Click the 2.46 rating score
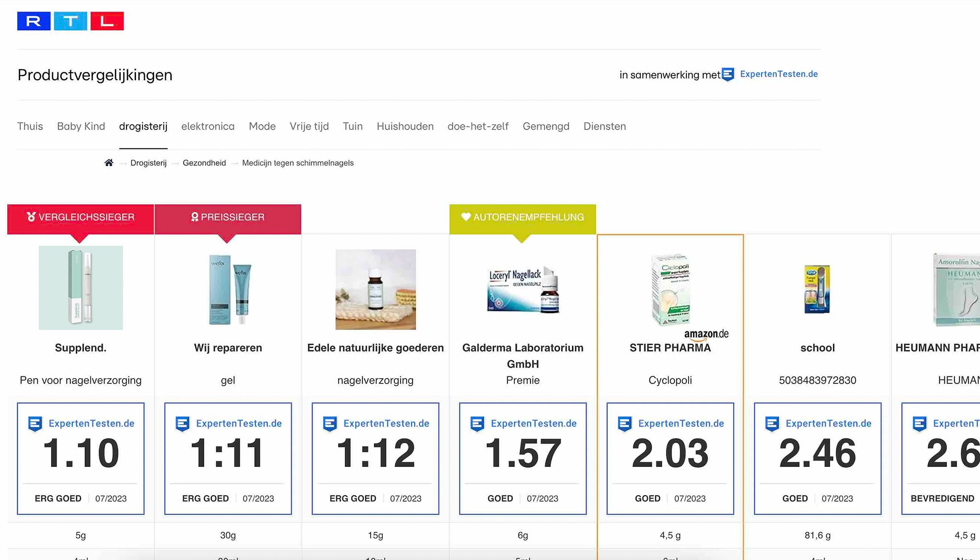The image size is (980, 560). click(x=817, y=453)
